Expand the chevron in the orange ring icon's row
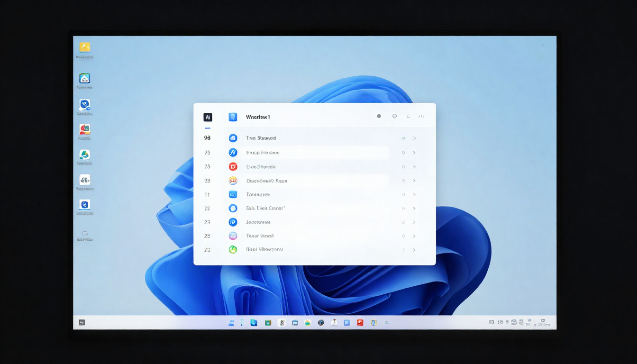 click(x=414, y=181)
